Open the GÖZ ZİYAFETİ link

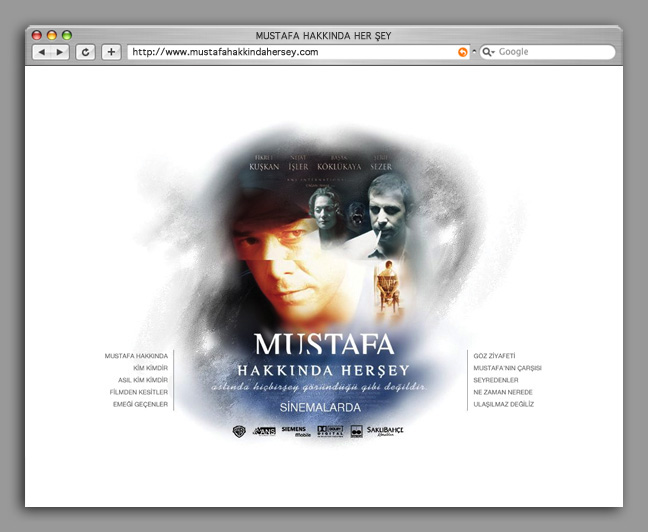point(494,356)
